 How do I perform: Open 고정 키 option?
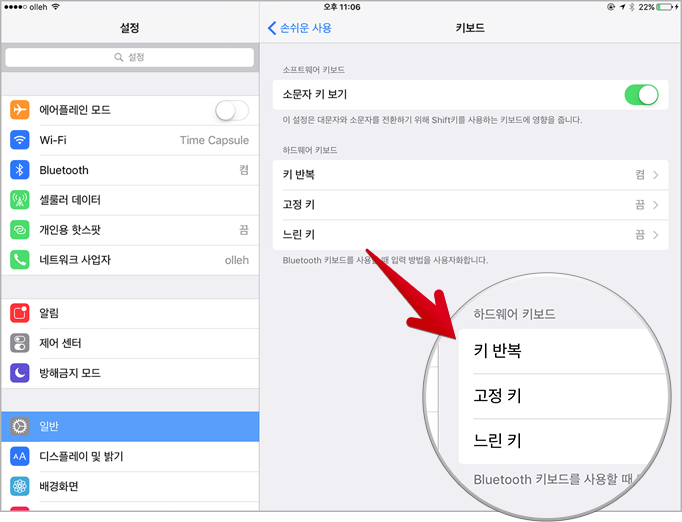coord(470,205)
